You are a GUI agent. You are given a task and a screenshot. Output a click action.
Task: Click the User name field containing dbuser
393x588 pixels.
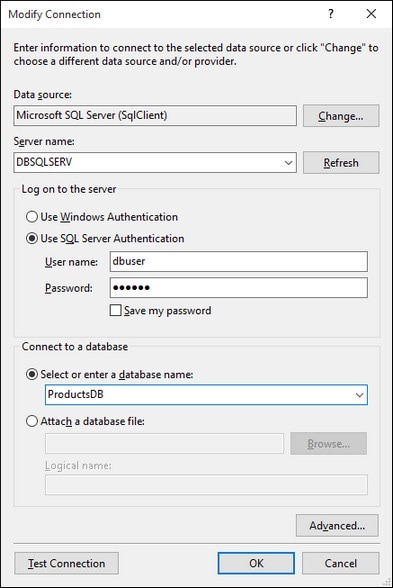pyautogui.click(x=238, y=261)
